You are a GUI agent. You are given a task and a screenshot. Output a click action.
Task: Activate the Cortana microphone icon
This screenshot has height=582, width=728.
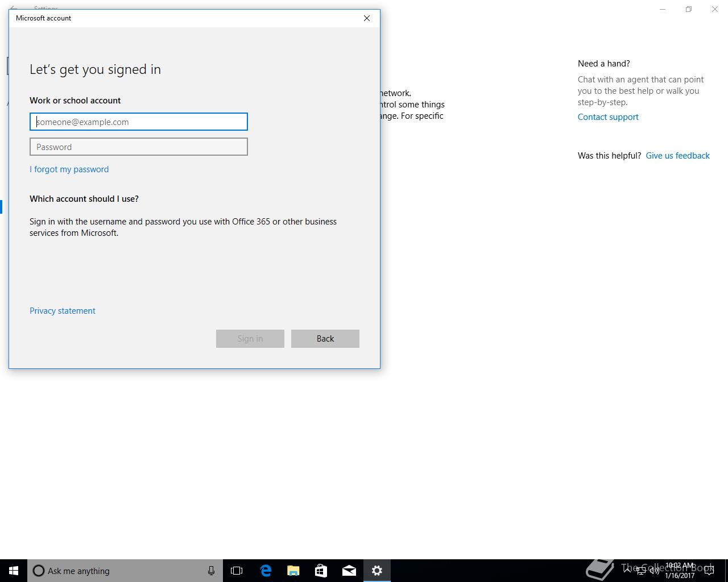[x=211, y=571]
